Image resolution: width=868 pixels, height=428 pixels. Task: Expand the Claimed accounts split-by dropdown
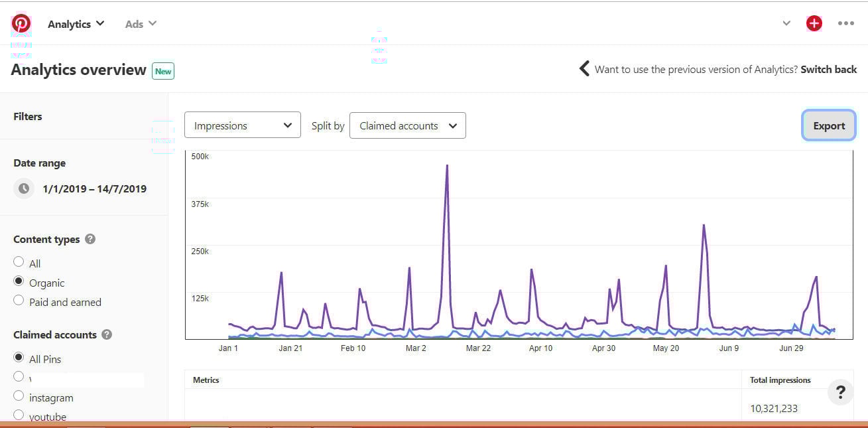(407, 125)
